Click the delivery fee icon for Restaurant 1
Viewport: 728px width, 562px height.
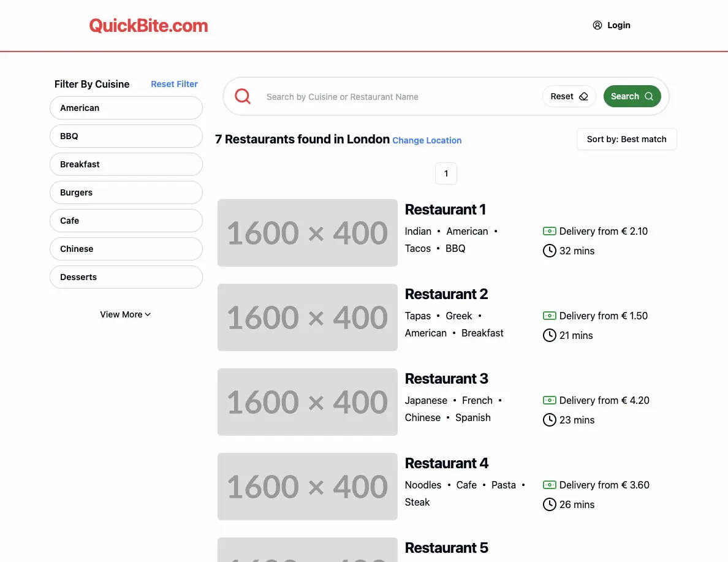548,231
